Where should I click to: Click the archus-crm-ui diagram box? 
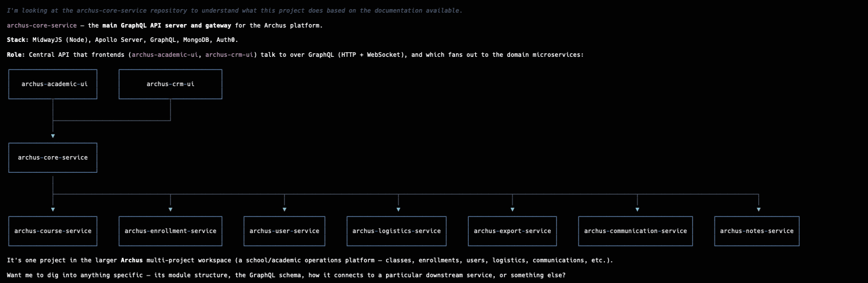pyautogui.click(x=170, y=84)
